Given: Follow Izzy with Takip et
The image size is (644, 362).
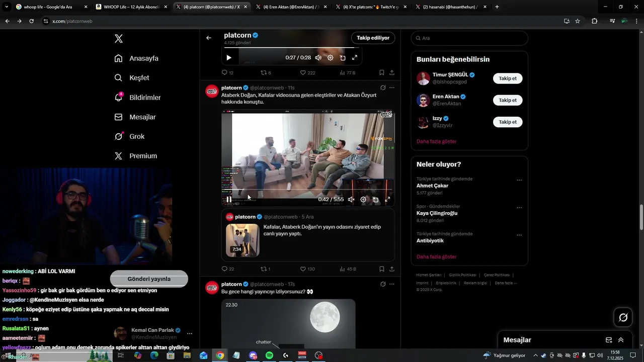Looking at the screenshot, I should coord(508,122).
